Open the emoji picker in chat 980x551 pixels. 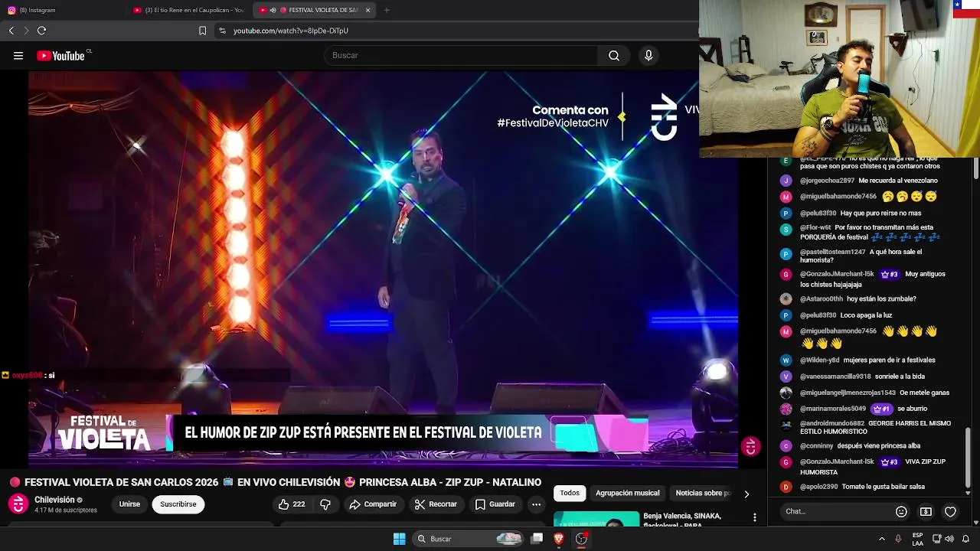pos(901,511)
